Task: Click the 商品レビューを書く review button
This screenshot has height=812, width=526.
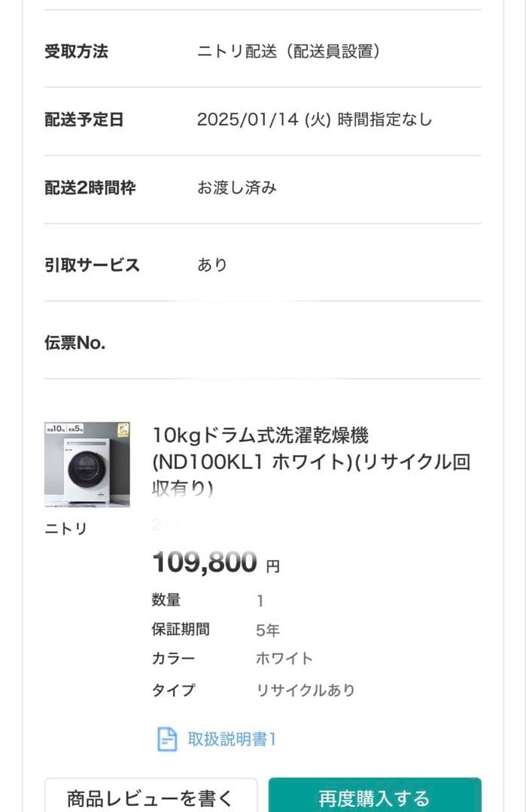Action: (151, 795)
